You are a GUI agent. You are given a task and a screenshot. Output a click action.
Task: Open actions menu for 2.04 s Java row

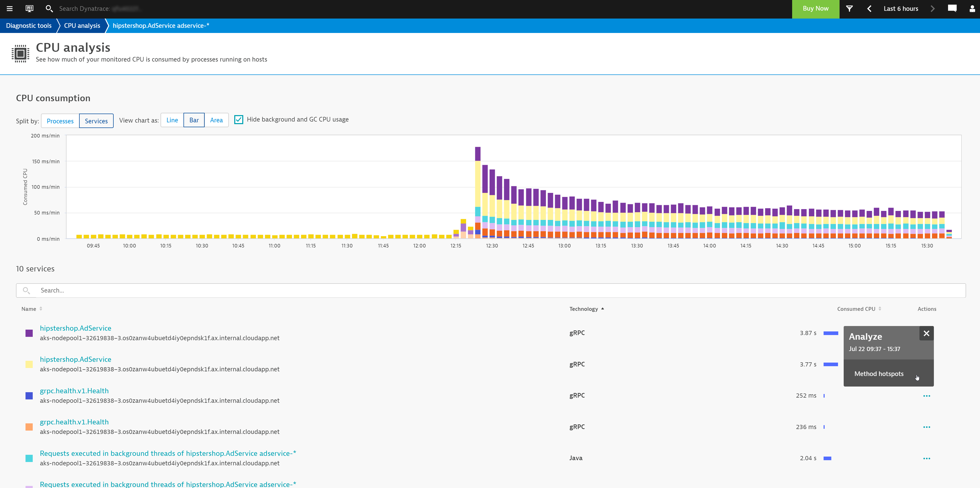[x=926, y=458]
